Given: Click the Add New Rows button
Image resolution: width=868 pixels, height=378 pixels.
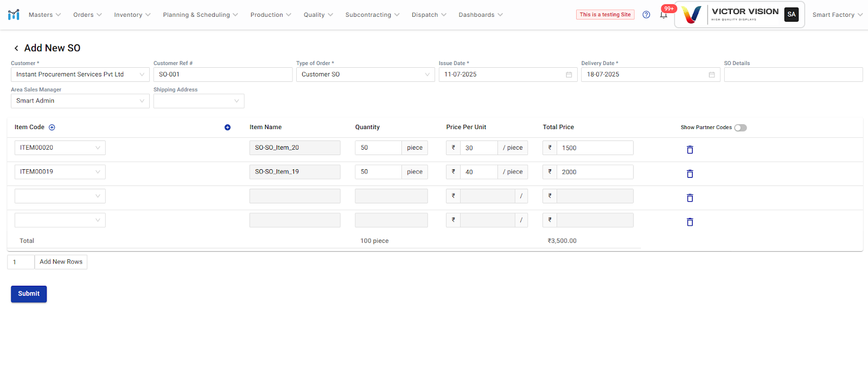Looking at the screenshot, I should coord(61,262).
